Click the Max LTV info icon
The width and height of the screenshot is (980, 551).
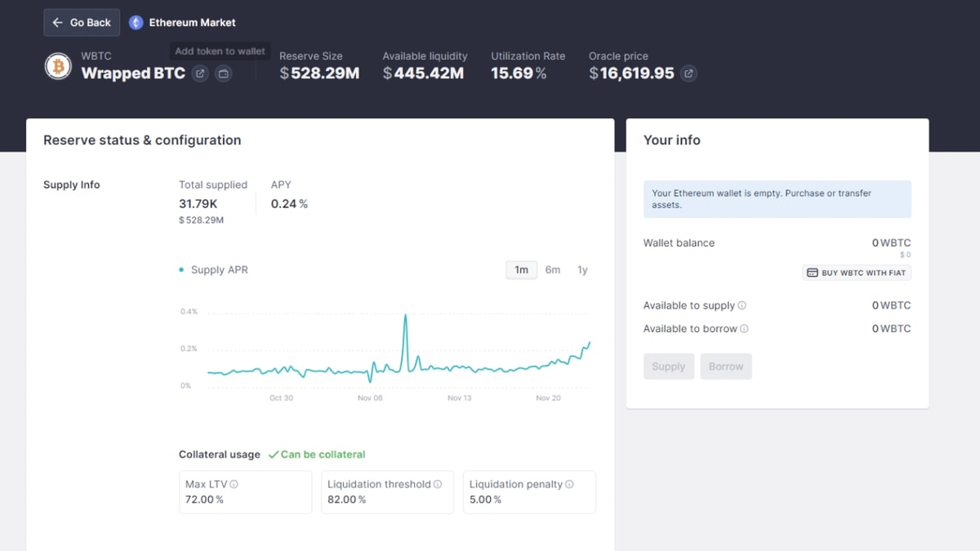[x=234, y=484]
